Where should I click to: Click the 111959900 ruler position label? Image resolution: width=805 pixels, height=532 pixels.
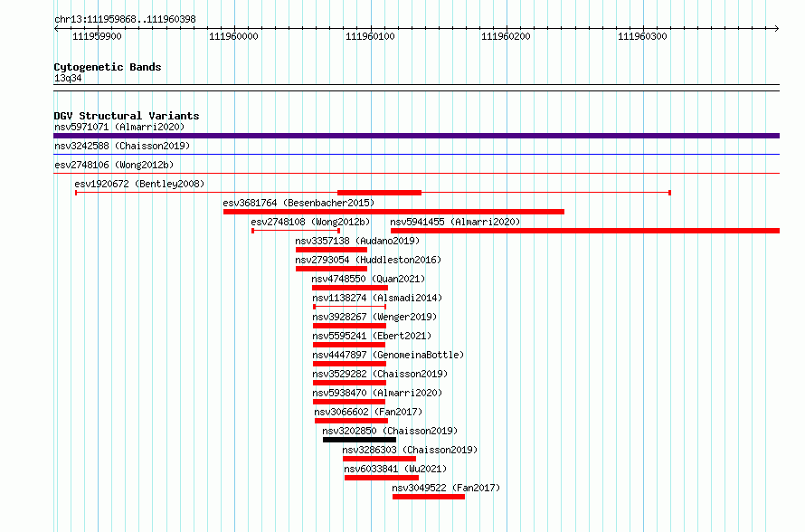pos(97,36)
